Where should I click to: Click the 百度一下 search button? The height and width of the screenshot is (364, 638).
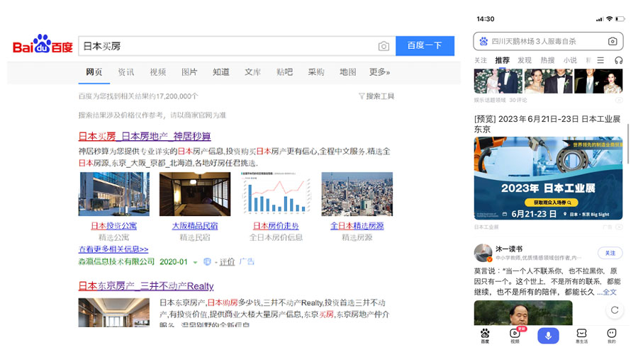click(x=425, y=45)
